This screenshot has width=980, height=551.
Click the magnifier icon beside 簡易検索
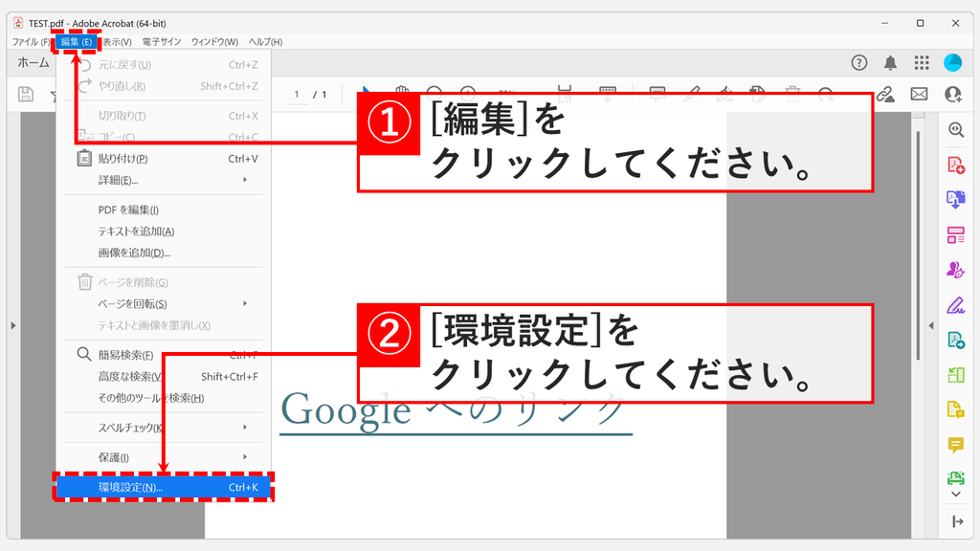coord(84,354)
